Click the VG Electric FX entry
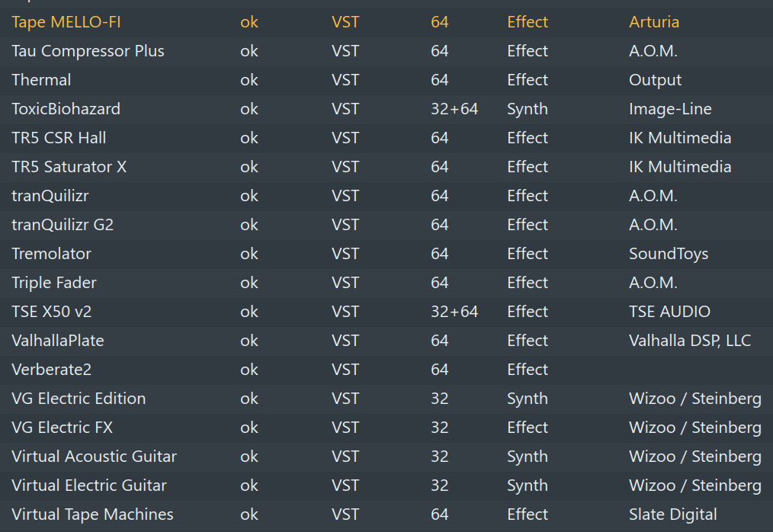 (62, 428)
